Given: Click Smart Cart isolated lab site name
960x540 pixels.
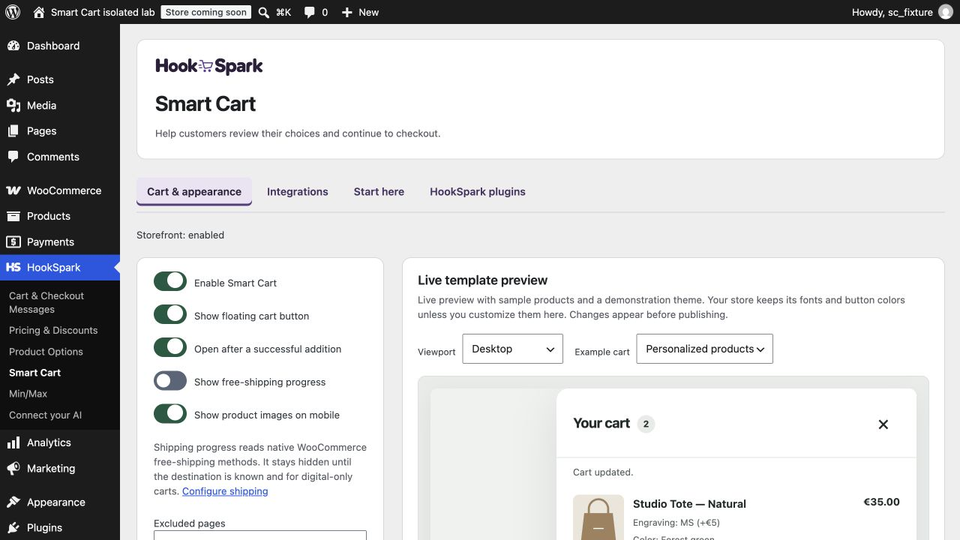Looking at the screenshot, I should pos(103,12).
